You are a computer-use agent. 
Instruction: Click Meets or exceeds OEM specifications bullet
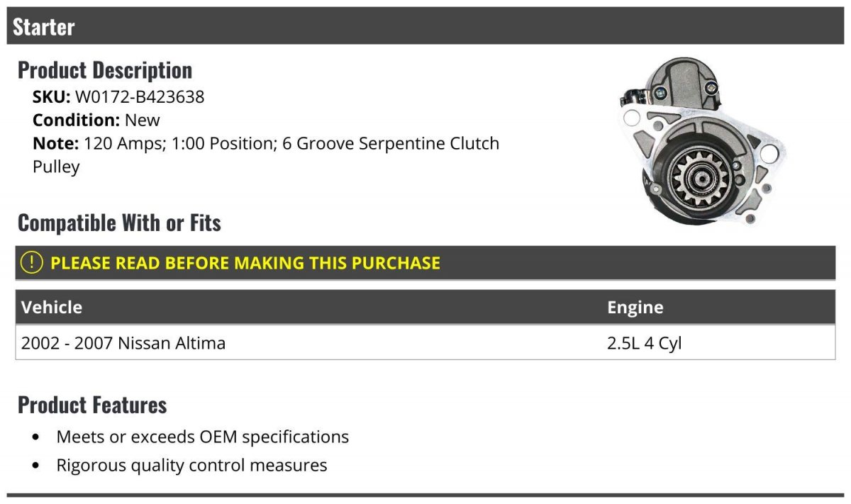tap(202, 437)
